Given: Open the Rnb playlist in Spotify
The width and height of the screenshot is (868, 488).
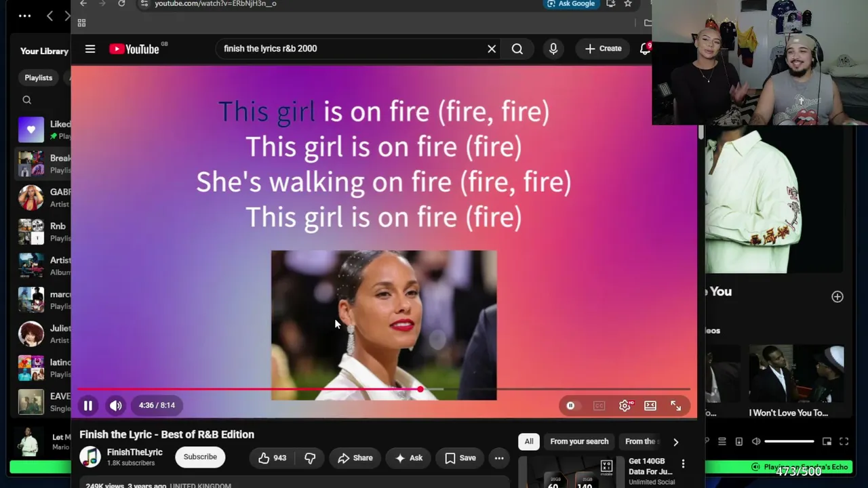Looking at the screenshot, I should 44,232.
